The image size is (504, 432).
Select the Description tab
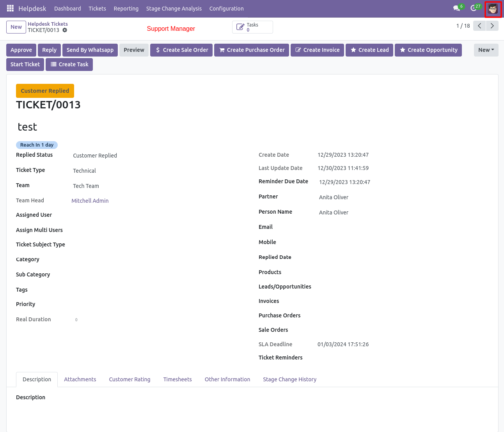37,379
